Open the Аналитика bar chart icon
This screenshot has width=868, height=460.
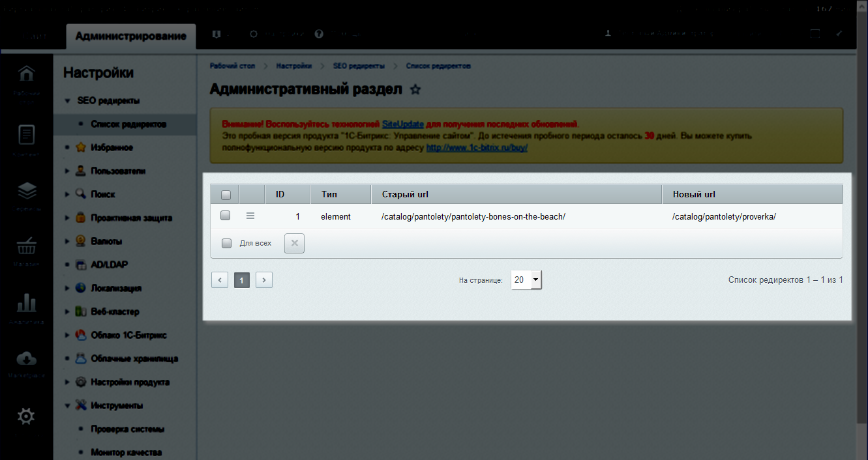26,302
